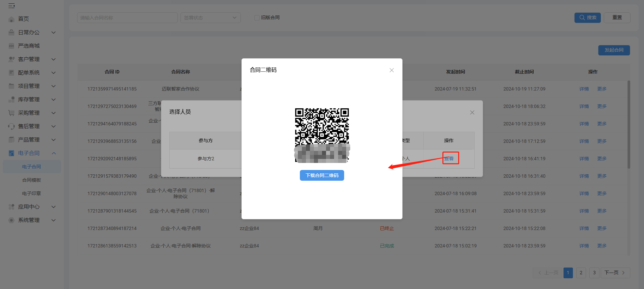The width and height of the screenshot is (644, 289).
Task: Click 查看 in the 参与方2 row
Action: [449, 159]
